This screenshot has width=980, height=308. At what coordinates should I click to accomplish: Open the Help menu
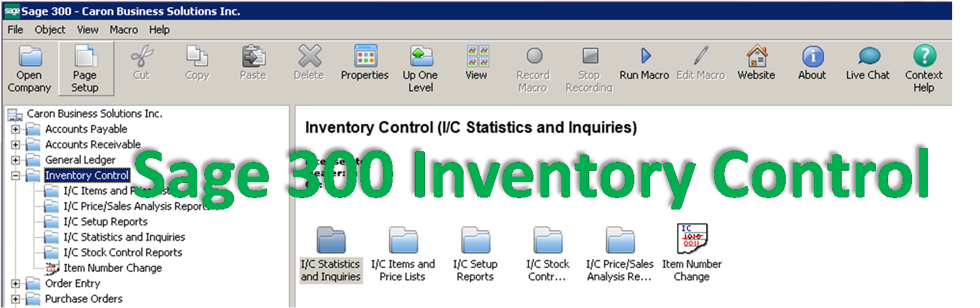point(159,29)
